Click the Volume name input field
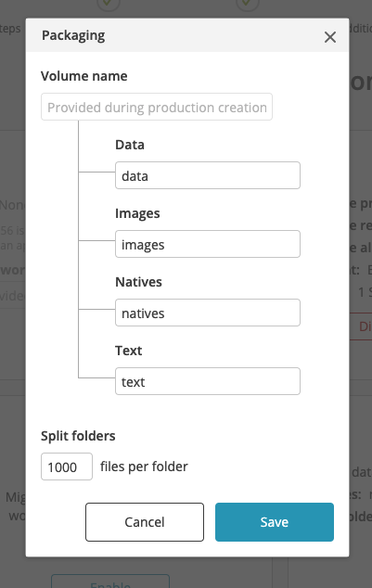 [x=157, y=107]
